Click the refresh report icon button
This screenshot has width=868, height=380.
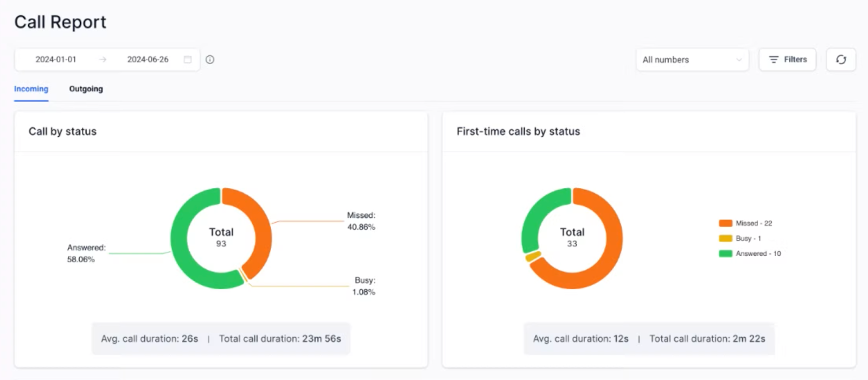pos(841,60)
